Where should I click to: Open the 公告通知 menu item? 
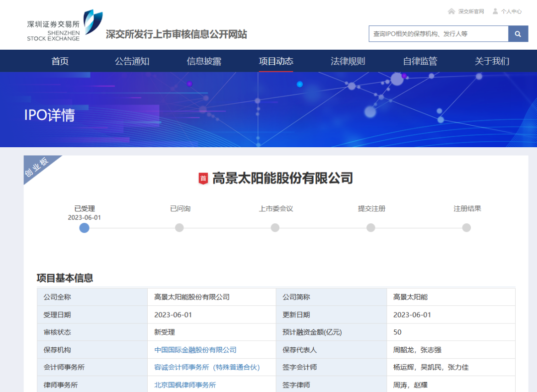click(x=132, y=61)
